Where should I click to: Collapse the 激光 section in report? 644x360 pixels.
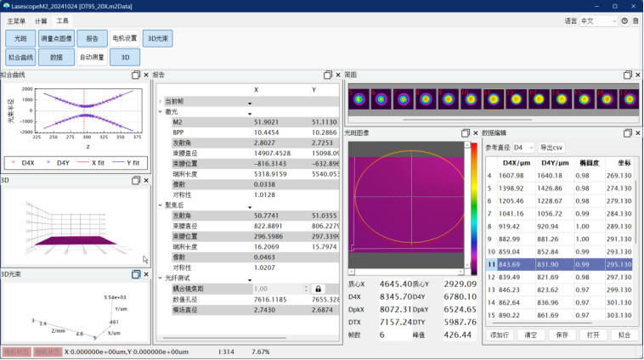161,112
